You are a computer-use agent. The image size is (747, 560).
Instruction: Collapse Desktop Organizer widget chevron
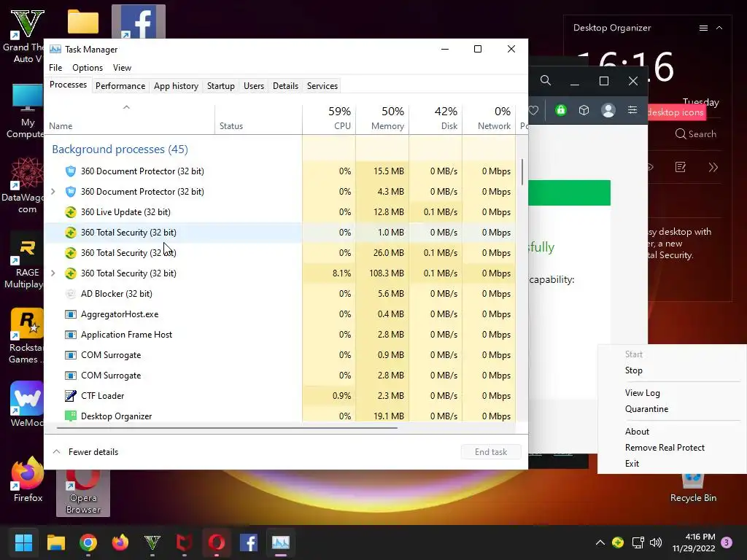coord(719,28)
